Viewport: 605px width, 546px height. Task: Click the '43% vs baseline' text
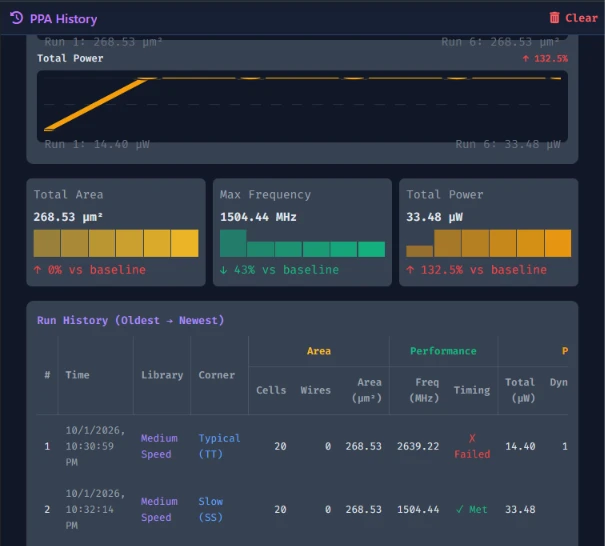[x=286, y=270]
